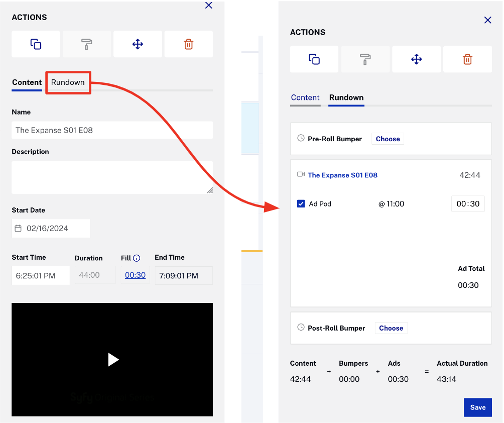
Task: Click the copy icon in left Actions panel
Action: 36,44
